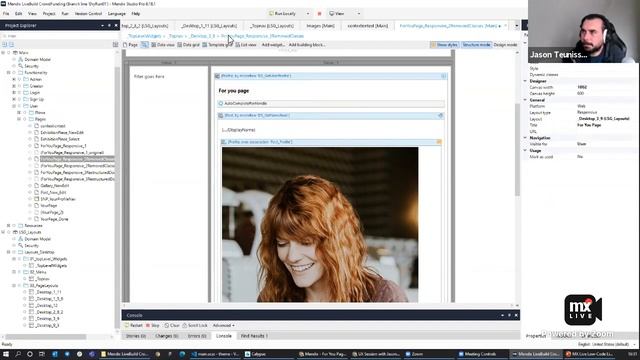Open the File menu
This screenshot has width=640, height=360.
6,13
